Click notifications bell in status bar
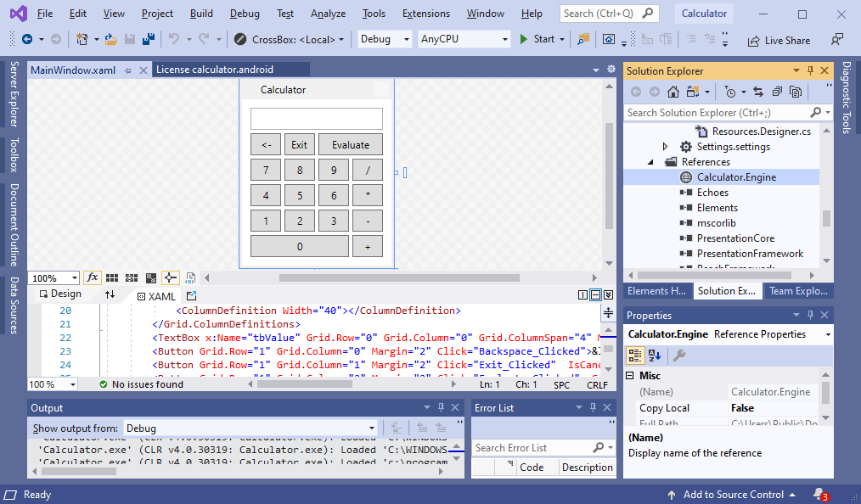The height and width of the screenshot is (504, 861). point(820,495)
